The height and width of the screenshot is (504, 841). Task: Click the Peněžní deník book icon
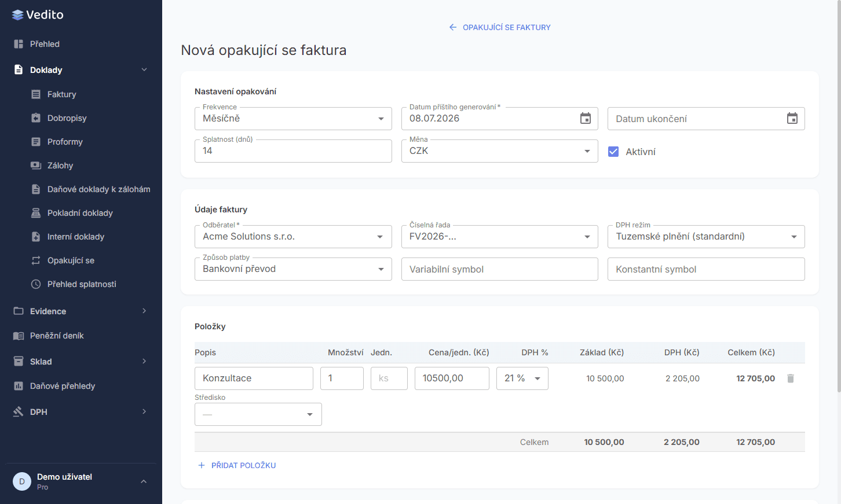tap(19, 336)
